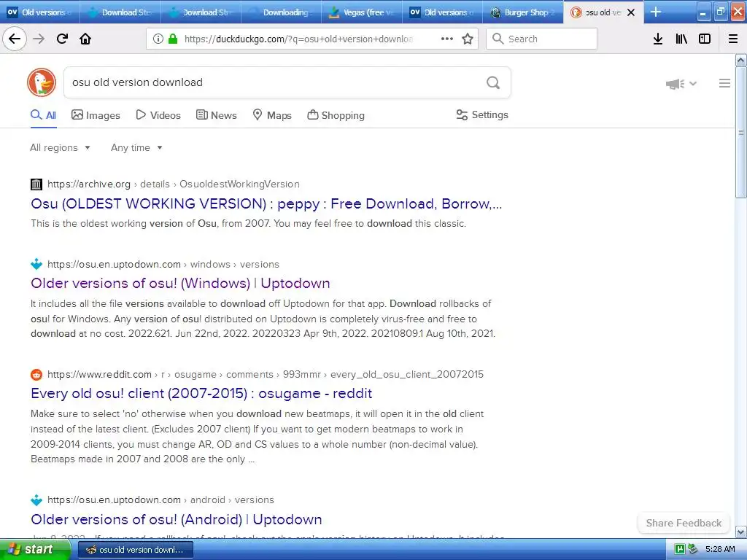Click Uptodown android result favicon

point(36,500)
